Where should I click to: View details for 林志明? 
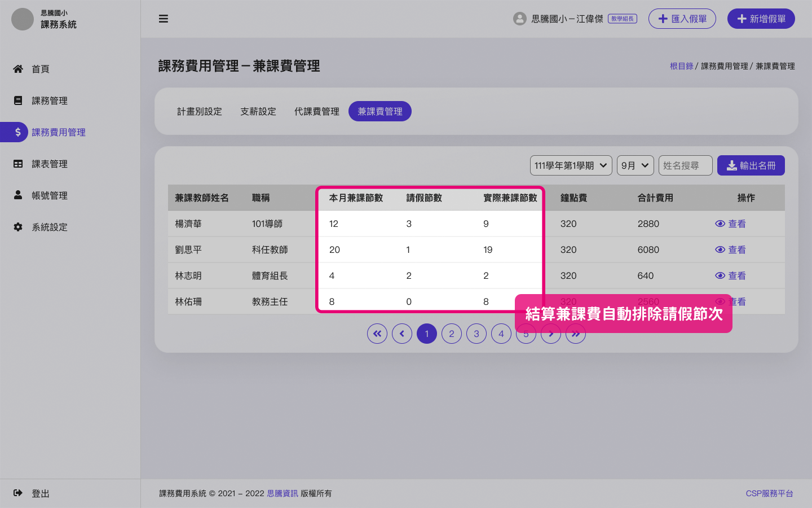(x=731, y=275)
